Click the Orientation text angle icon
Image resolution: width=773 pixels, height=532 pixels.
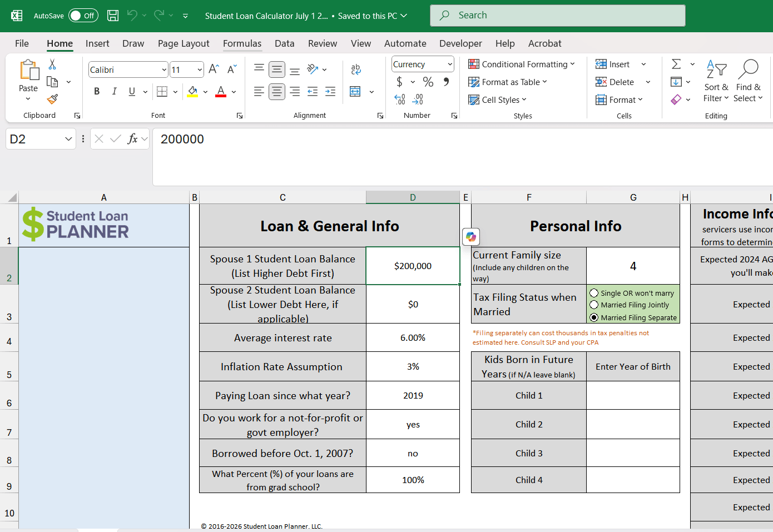coord(313,69)
